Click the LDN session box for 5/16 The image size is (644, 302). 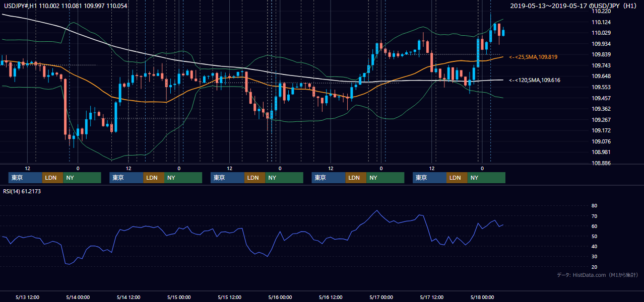coord(356,178)
